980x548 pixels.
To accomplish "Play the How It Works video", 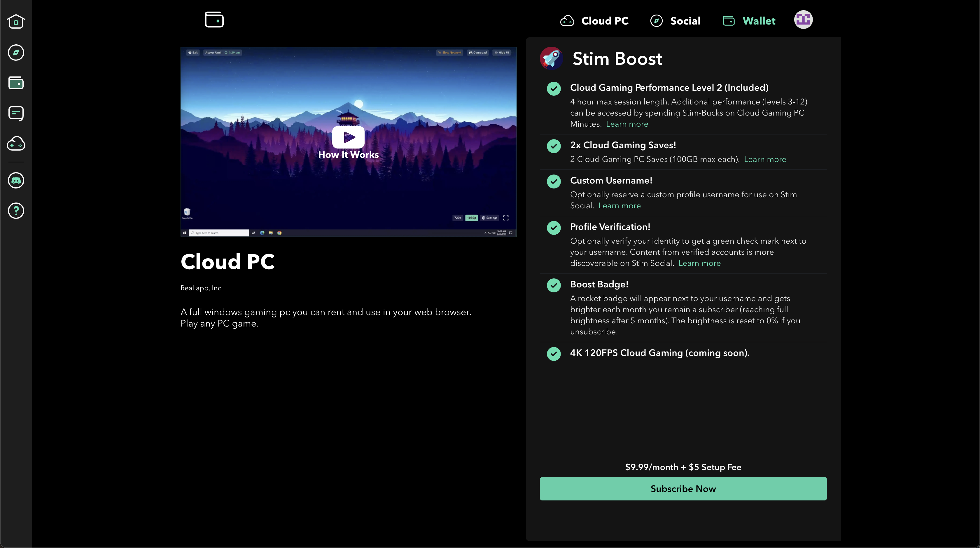I will (x=348, y=137).
